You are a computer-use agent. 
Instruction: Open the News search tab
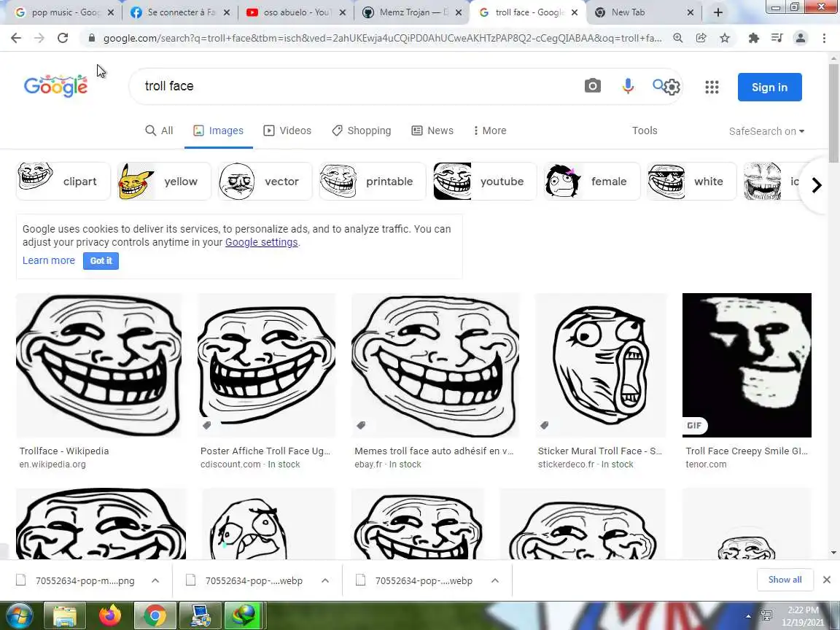tap(432, 131)
